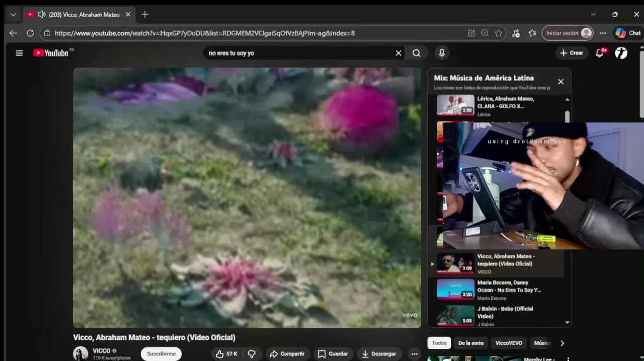
Task: Select the Música filter chip
Action: (542, 343)
